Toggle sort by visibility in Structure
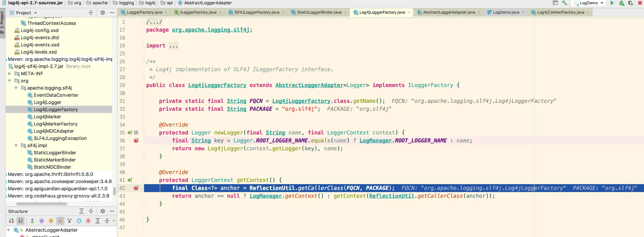Screen dimensions: 644x237 coord(11,221)
